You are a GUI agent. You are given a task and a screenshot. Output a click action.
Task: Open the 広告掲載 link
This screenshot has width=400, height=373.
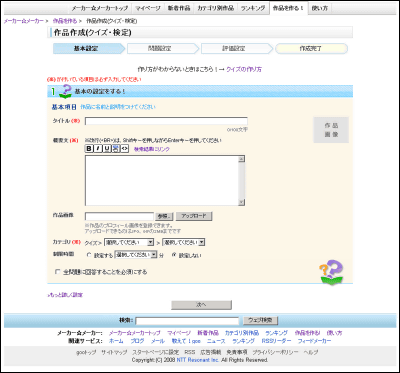click(211, 352)
